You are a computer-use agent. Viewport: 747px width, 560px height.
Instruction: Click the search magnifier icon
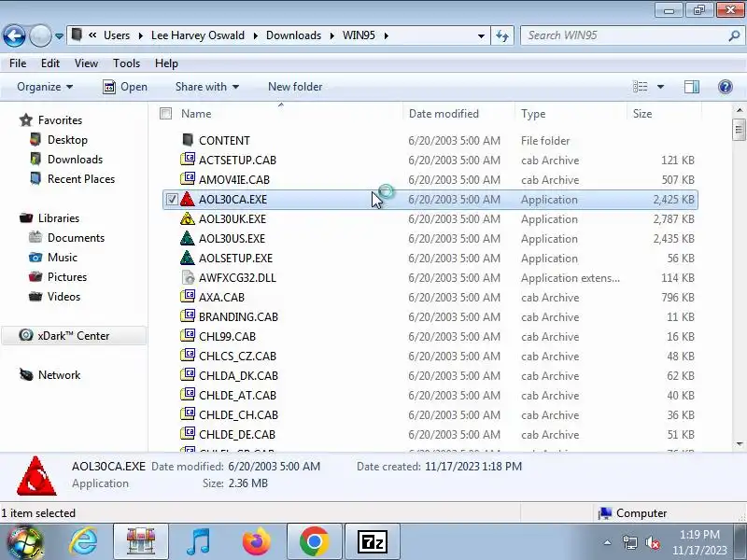pos(734,35)
